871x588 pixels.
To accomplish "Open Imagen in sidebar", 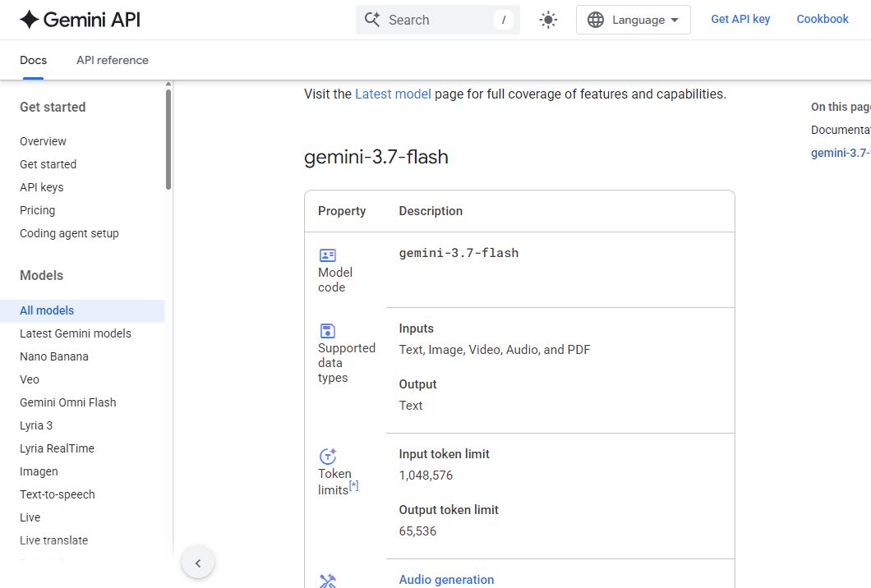I will 39,471.
